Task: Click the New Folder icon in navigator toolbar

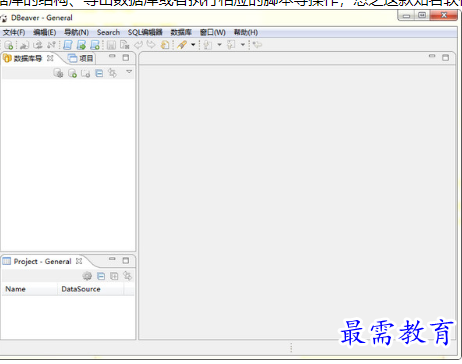Action: (86, 73)
